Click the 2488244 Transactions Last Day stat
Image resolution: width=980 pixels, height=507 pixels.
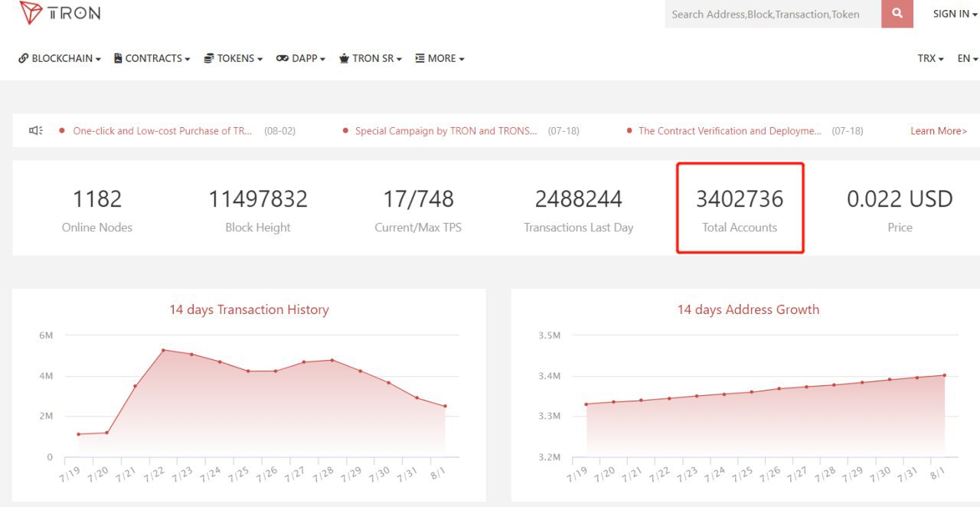click(x=579, y=209)
